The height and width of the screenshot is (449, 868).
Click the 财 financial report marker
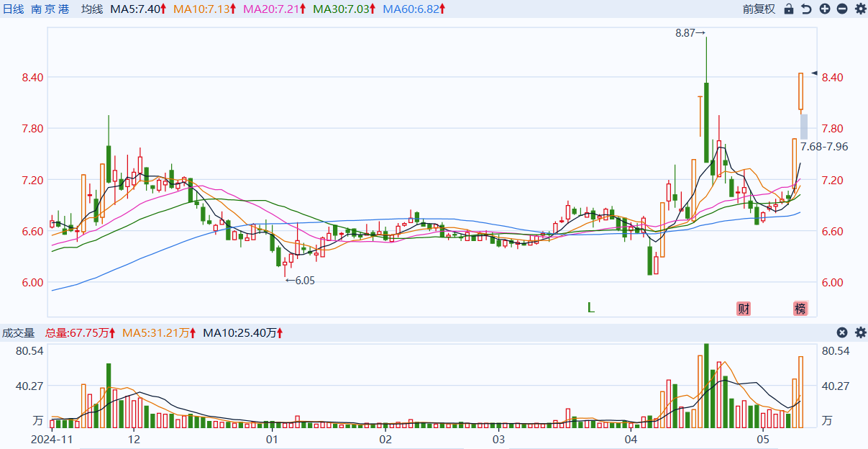click(744, 309)
